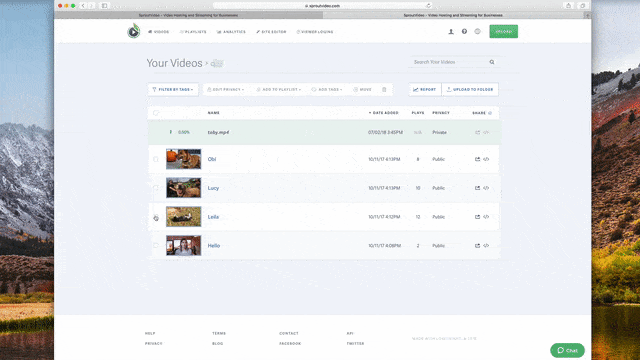Click the SproutVideo logo icon
The image size is (640, 360).
pos(133,31)
